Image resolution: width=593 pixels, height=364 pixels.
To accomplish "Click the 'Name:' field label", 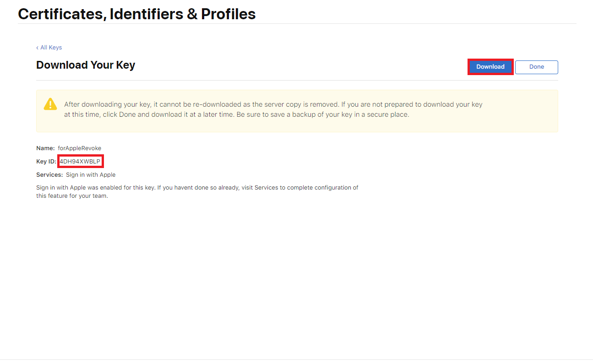I will point(46,148).
